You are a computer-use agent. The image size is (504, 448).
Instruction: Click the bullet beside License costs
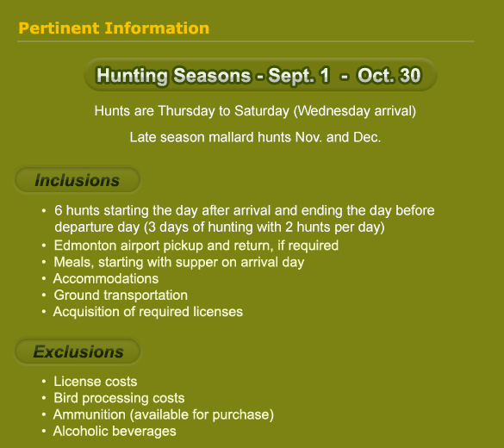tap(44, 382)
